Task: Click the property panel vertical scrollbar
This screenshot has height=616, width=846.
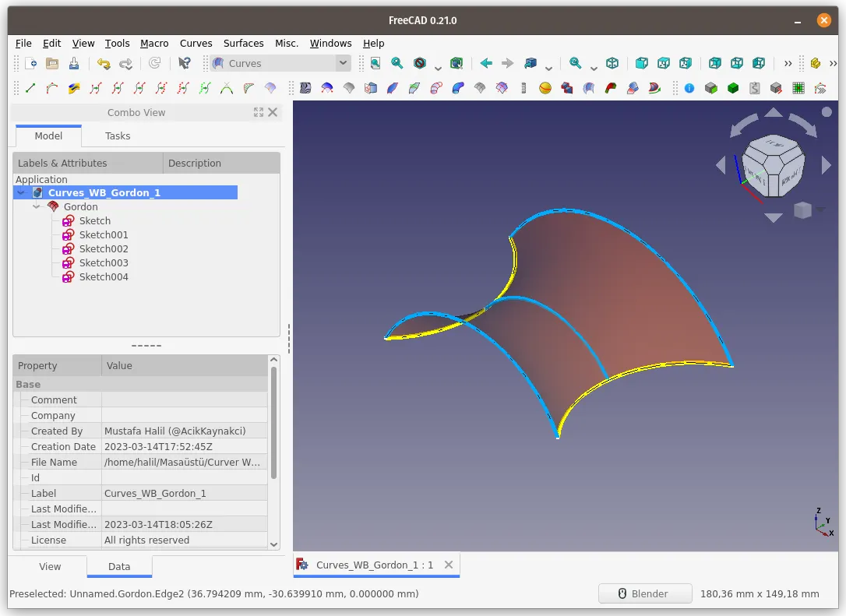Action: 273,422
